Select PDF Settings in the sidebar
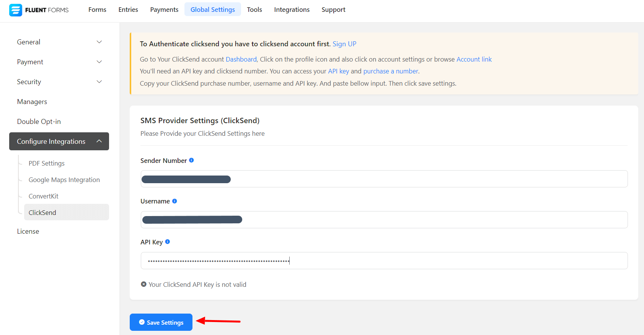644x335 pixels. pos(47,163)
